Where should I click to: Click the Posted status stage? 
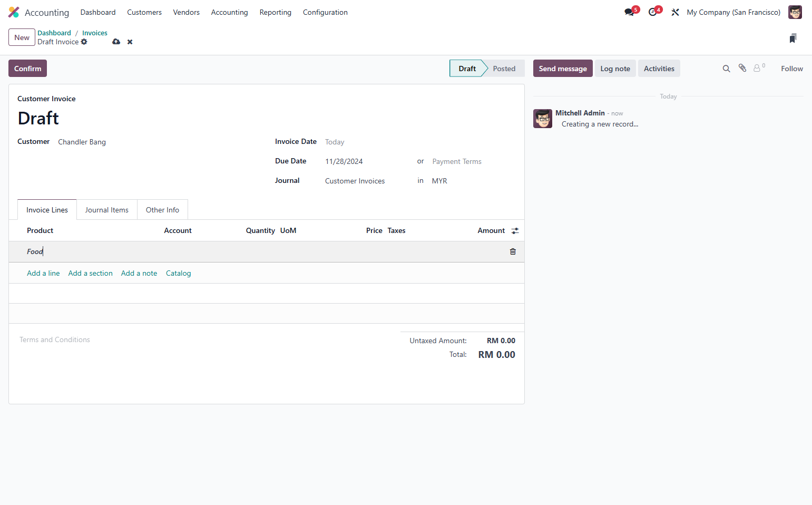(504, 69)
